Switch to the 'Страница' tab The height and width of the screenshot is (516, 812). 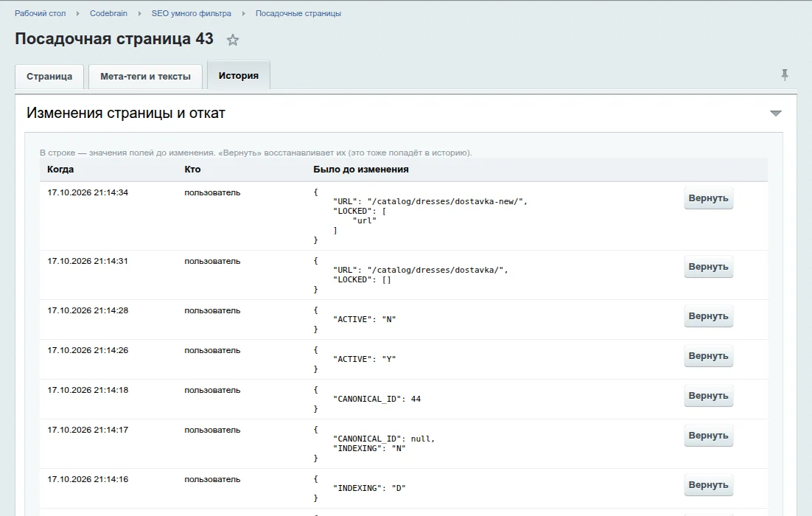pyautogui.click(x=49, y=77)
